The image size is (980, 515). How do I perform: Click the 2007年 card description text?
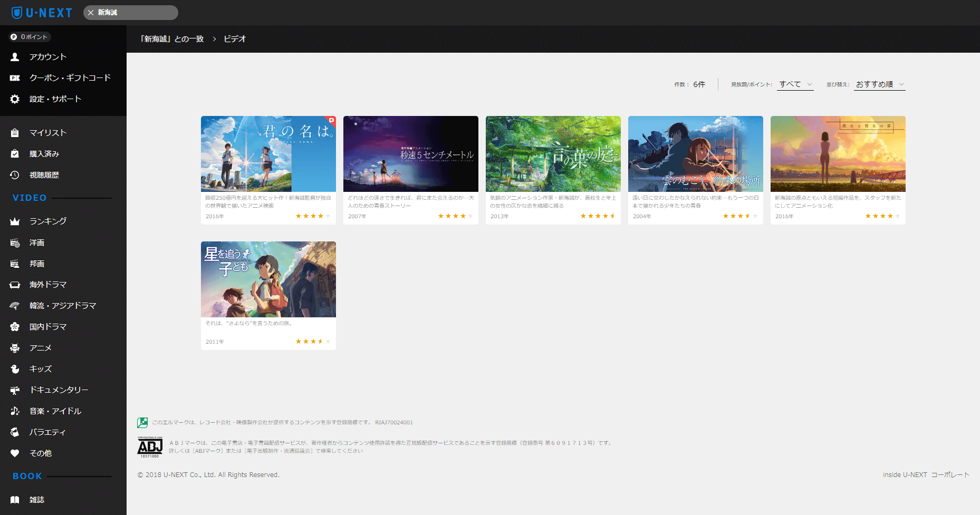pyautogui.click(x=411, y=202)
